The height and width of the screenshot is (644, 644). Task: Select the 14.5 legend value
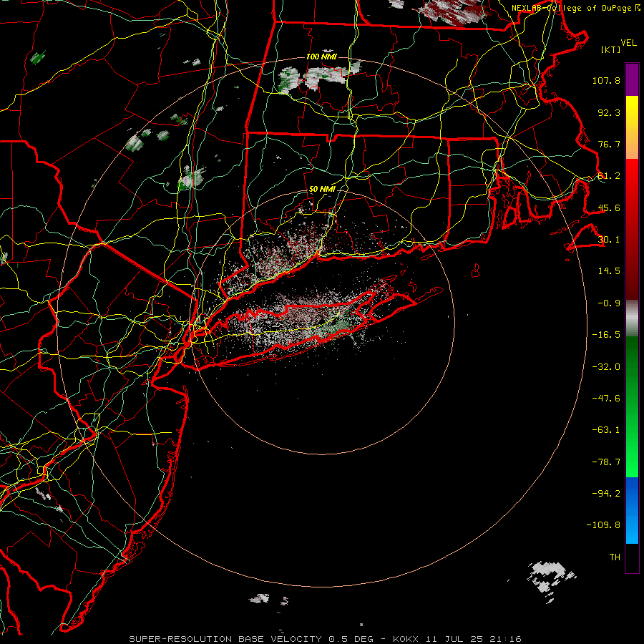tap(609, 271)
